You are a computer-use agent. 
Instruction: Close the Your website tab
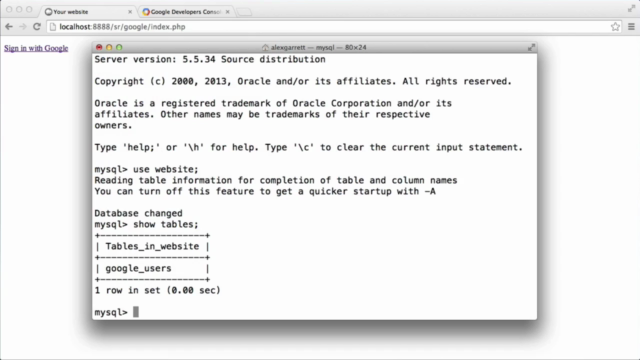(x=130, y=12)
